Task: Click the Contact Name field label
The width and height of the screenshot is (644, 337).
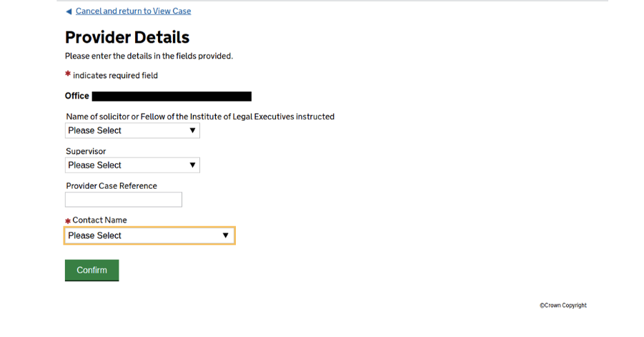Action: pos(99,220)
